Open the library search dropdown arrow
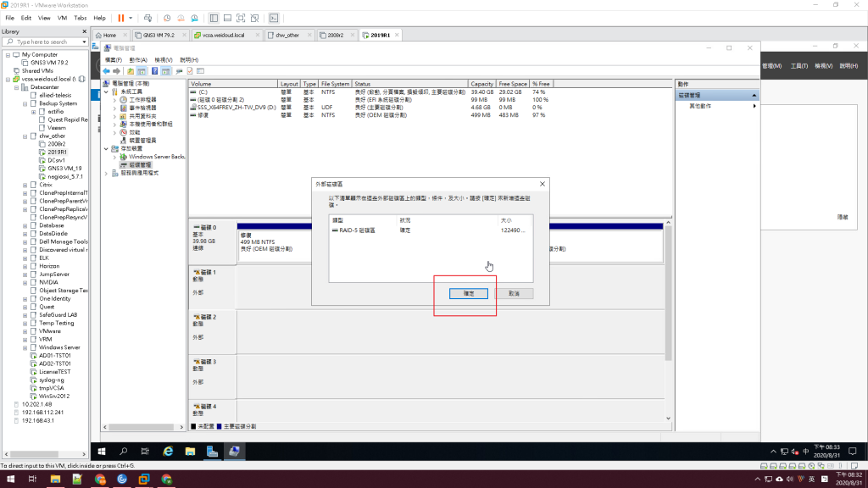This screenshot has height=488, width=868. 84,42
